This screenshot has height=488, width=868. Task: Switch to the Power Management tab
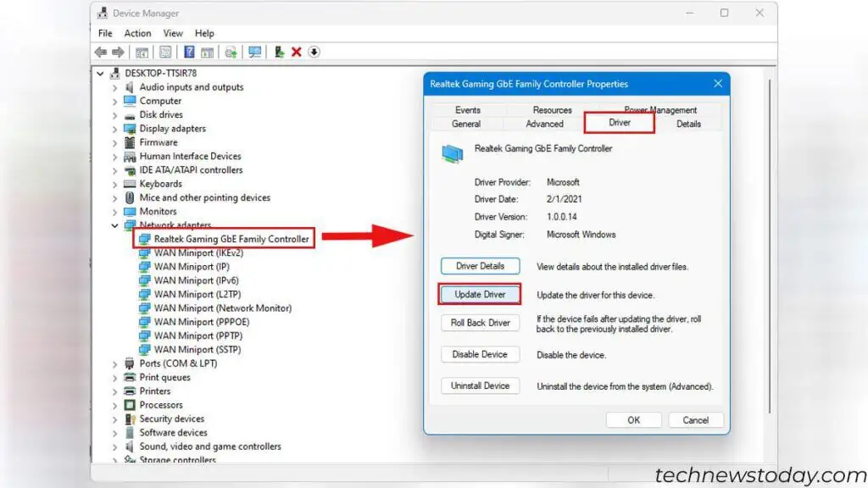point(659,110)
